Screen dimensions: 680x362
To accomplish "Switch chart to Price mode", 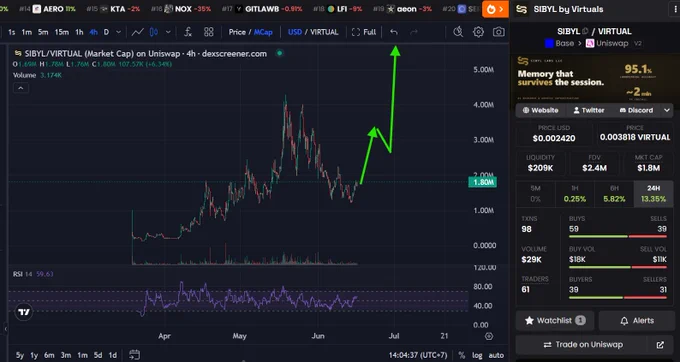I will click(x=237, y=32).
